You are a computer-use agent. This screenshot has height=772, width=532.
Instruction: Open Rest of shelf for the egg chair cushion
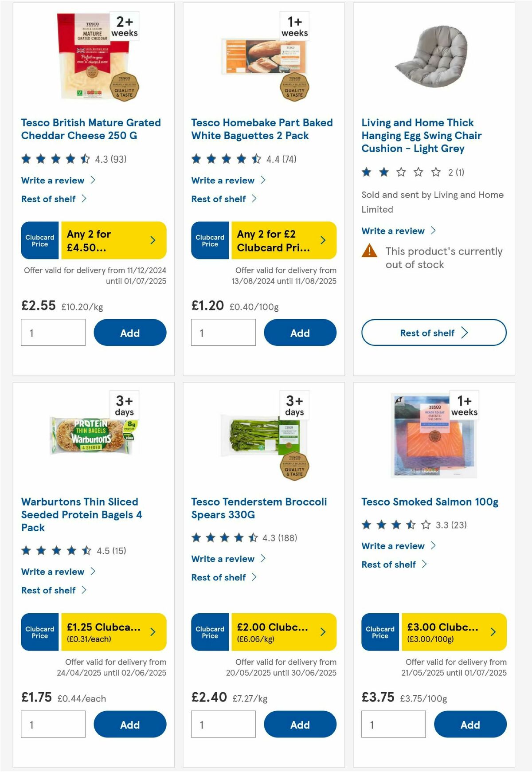(433, 333)
